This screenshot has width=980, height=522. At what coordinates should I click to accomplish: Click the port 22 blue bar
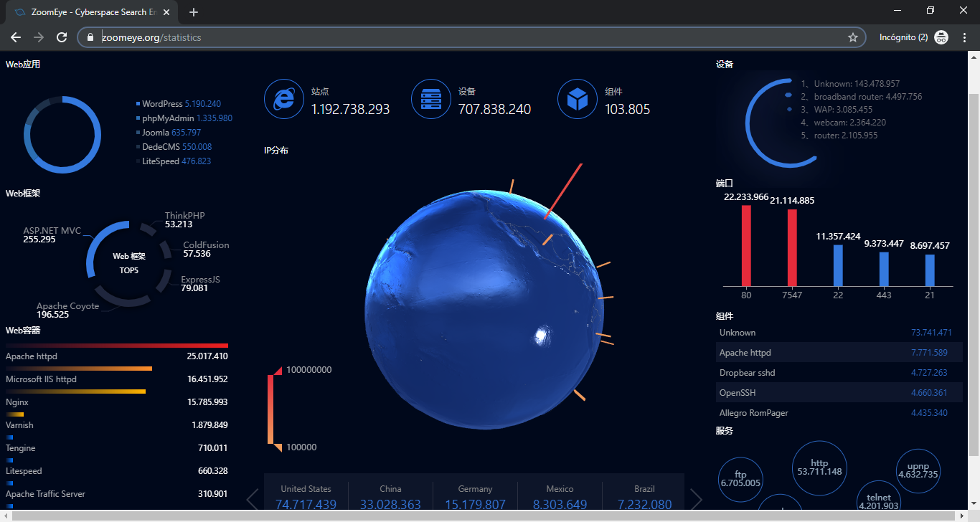pos(838,266)
